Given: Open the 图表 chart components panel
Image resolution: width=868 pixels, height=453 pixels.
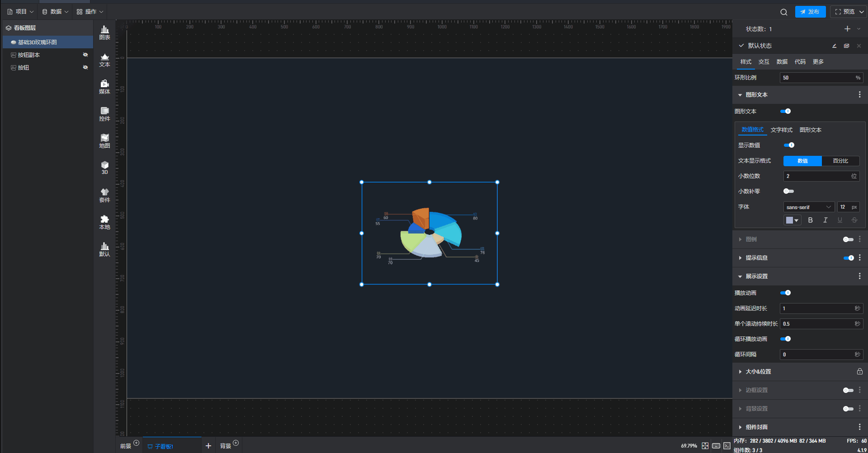Looking at the screenshot, I should coord(104,33).
